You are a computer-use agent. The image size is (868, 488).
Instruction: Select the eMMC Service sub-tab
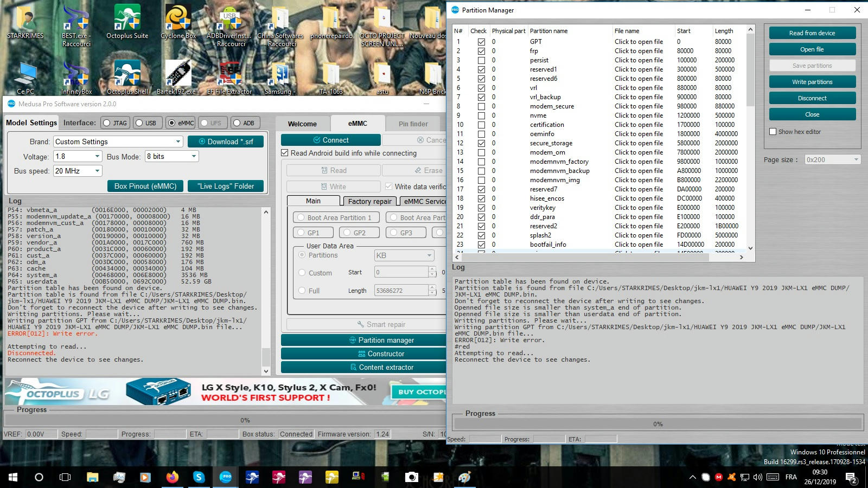click(423, 201)
